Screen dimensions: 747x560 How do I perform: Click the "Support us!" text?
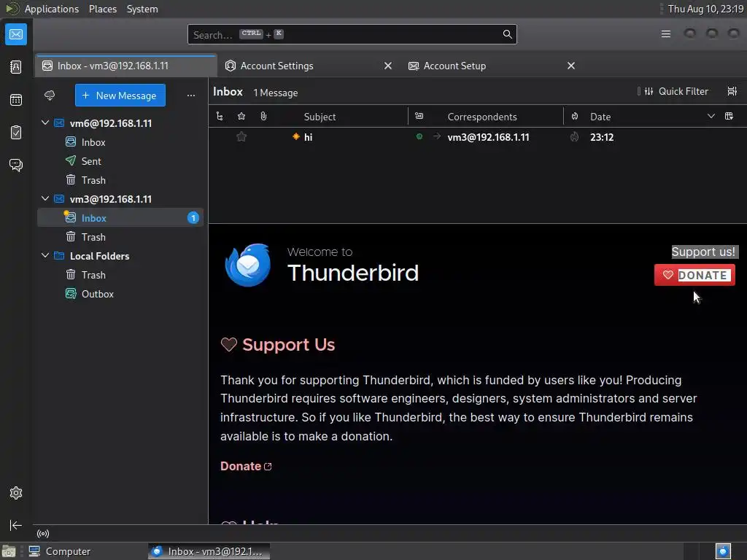coord(703,252)
